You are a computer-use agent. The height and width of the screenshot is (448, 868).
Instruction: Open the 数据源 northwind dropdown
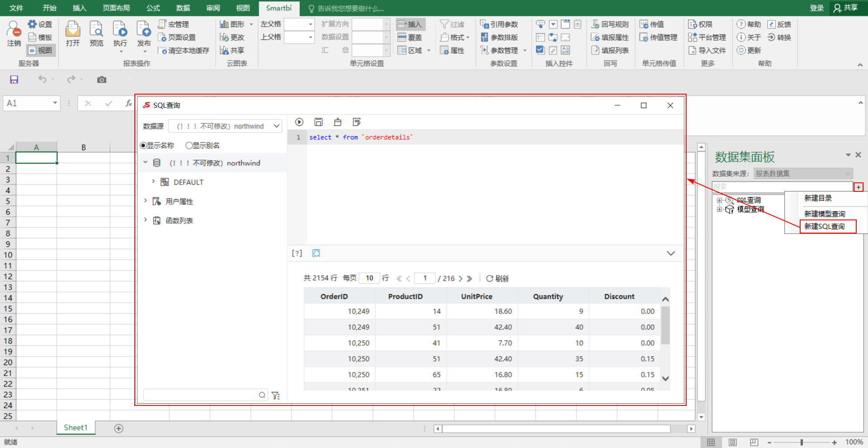pyautogui.click(x=225, y=126)
